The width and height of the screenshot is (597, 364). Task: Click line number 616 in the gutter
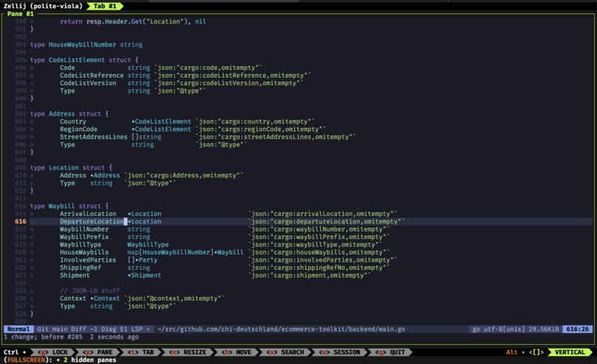[21, 221]
